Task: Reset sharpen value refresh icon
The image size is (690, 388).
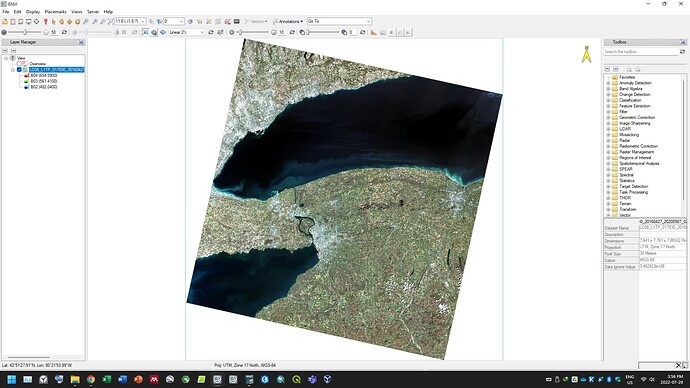Action: coord(292,32)
